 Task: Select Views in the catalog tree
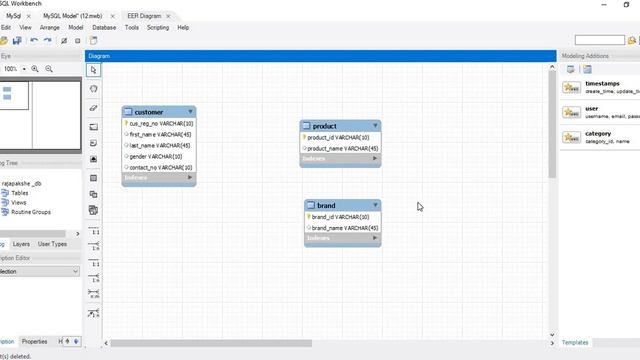click(x=18, y=202)
